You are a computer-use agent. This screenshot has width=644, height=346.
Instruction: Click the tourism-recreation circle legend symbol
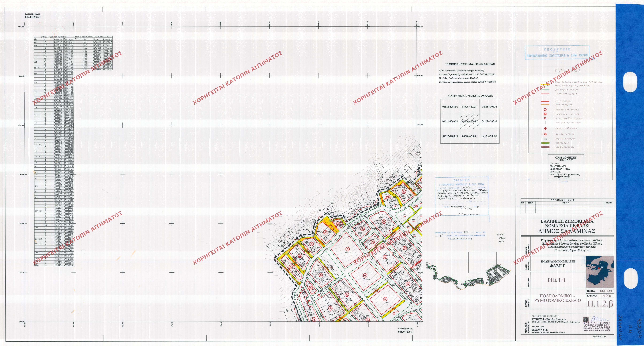[545, 114]
